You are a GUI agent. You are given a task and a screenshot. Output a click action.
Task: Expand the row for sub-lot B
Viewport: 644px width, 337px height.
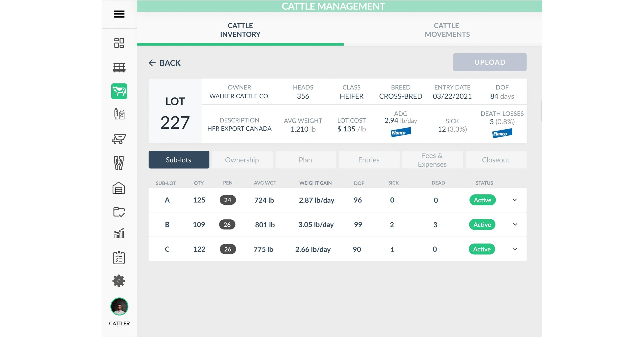click(x=515, y=224)
